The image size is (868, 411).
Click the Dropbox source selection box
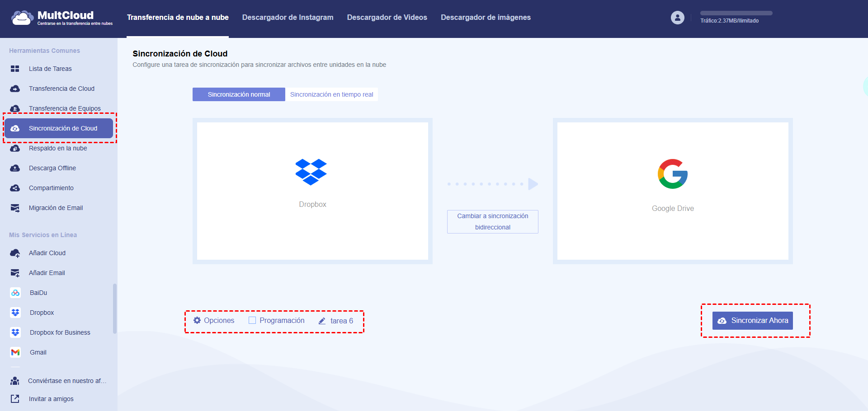pos(312,191)
